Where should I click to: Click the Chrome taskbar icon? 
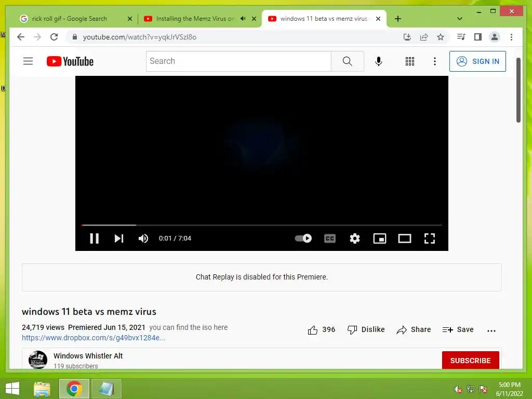(74, 389)
